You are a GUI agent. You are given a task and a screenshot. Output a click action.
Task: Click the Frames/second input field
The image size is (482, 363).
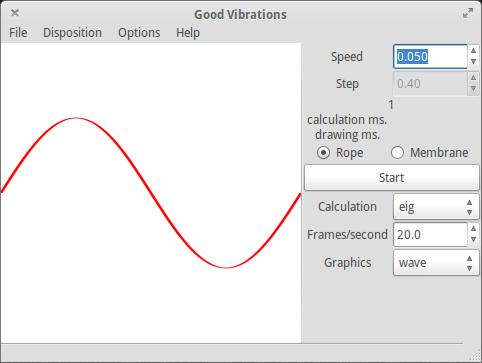(430, 235)
